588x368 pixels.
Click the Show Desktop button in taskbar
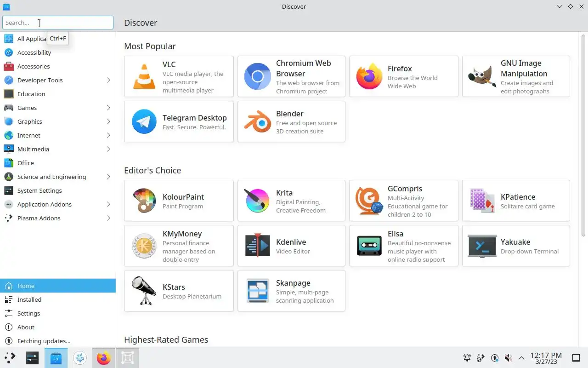click(x=576, y=358)
